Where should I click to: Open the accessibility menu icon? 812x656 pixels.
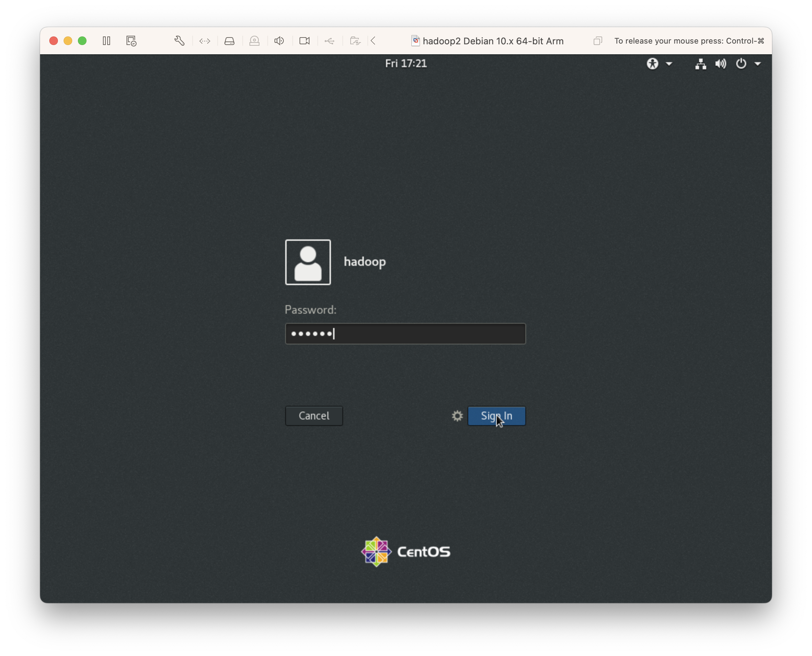653,64
